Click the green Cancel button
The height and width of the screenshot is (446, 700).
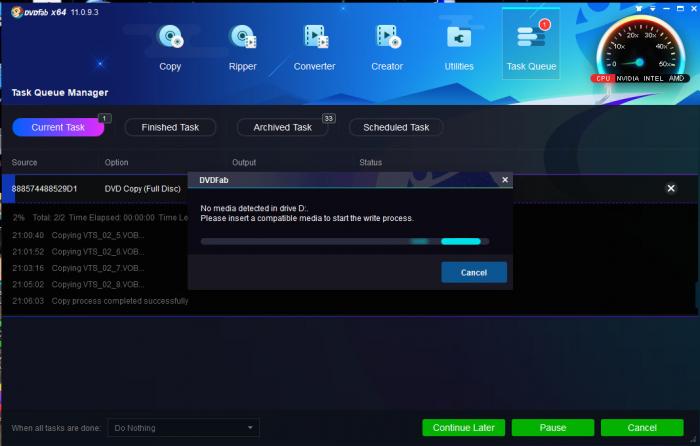[642, 428]
